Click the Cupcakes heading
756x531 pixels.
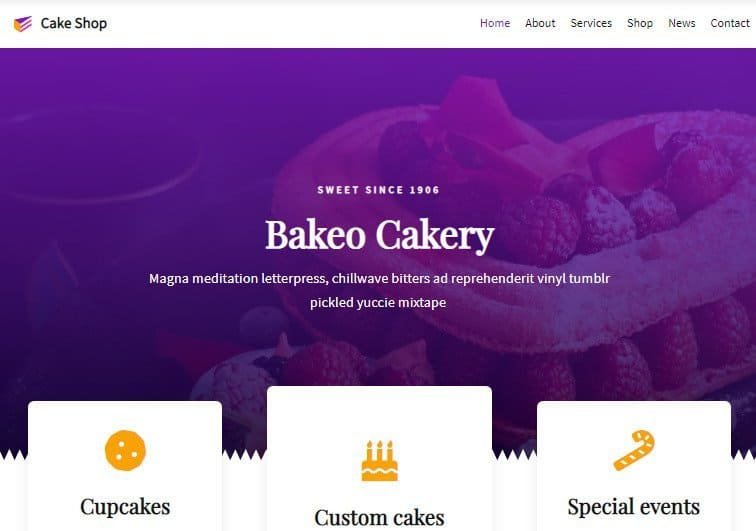(125, 507)
